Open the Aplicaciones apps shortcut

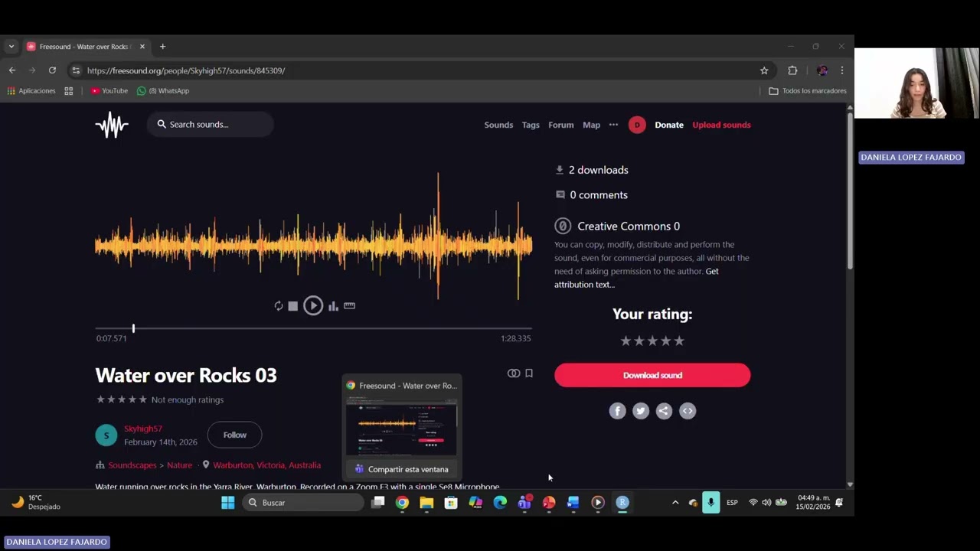[31, 91]
